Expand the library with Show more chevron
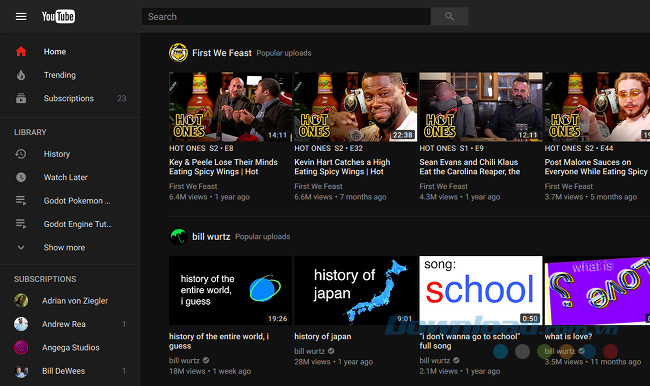The height and width of the screenshot is (386, 650). (21, 248)
